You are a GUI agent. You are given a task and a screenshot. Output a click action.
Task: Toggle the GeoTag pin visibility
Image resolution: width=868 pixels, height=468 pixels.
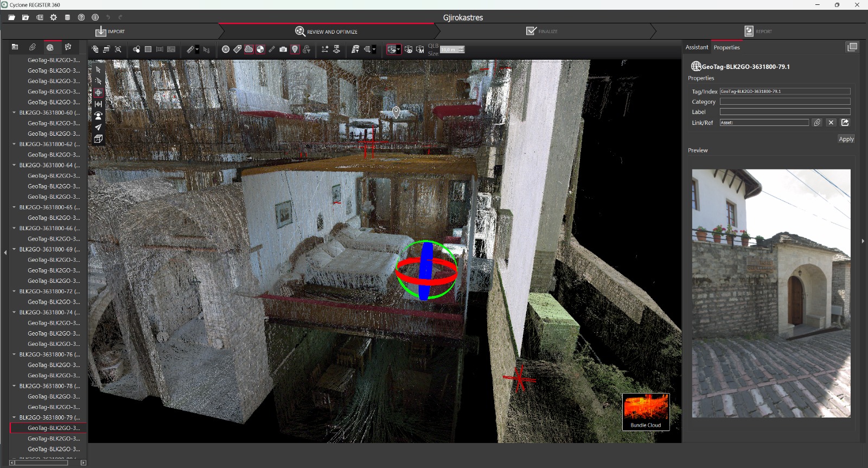[x=295, y=49]
